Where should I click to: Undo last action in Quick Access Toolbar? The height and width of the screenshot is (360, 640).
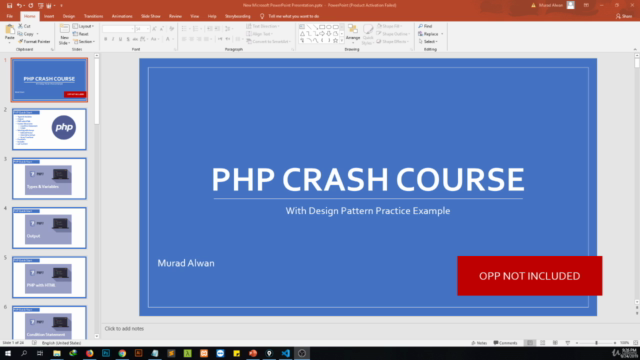tap(19, 5)
